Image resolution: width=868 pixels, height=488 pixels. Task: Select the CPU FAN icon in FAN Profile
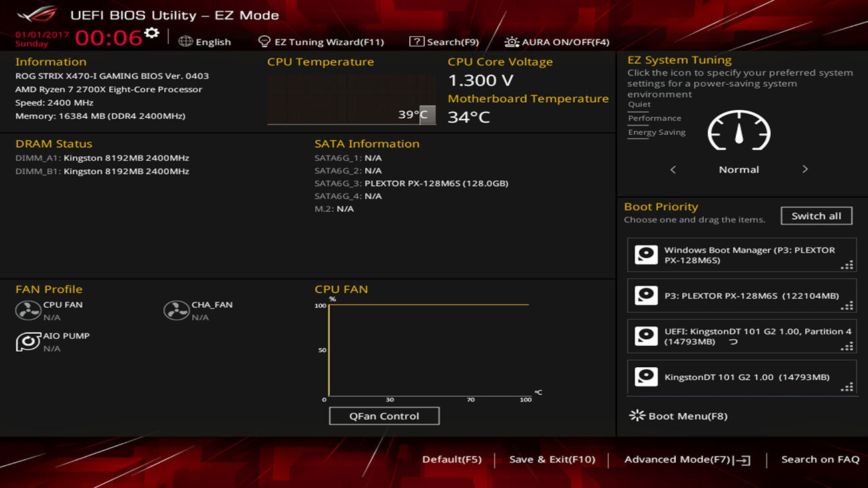tap(28, 310)
